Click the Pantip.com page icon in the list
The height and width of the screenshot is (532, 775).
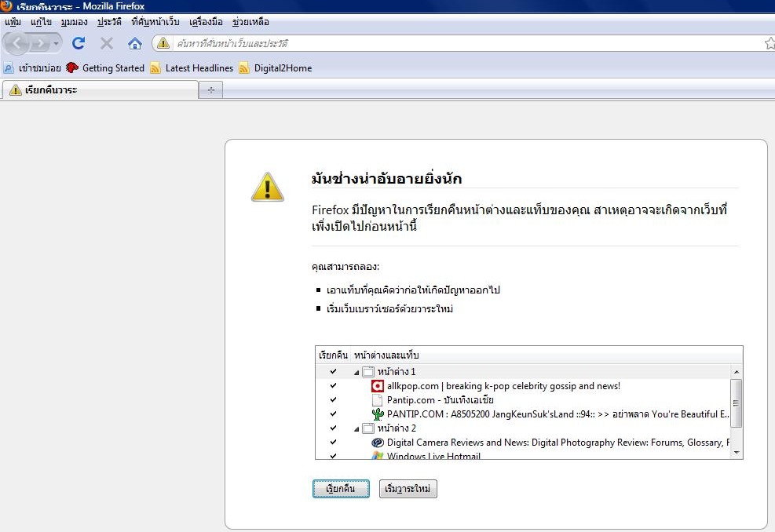[377, 399]
